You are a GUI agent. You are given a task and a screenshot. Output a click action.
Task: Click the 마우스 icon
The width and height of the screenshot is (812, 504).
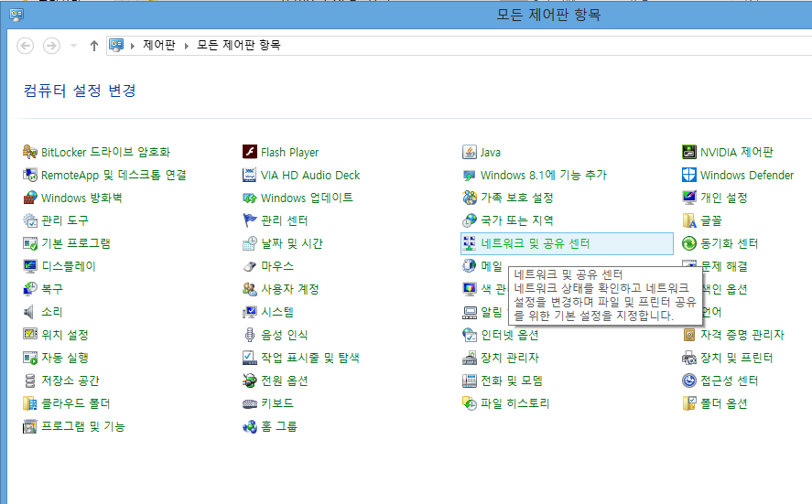pyautogui.click(x=250, y=266)
